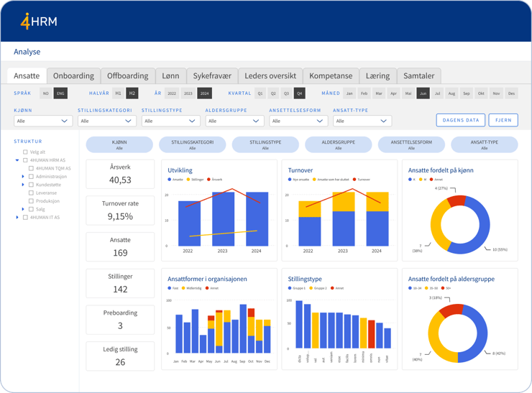The image size is (532, 393).
Task: Expand the Administrasjon tree node
Action: coord(23,176)
